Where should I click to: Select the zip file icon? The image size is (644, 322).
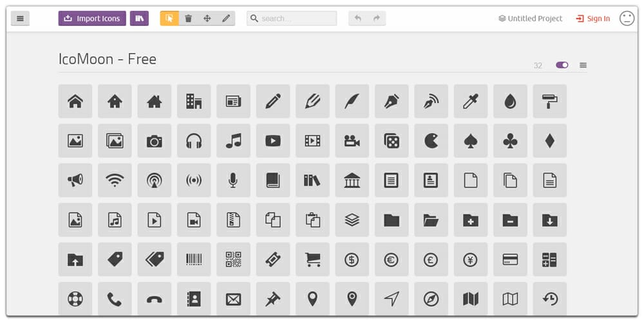coord(233,220)
